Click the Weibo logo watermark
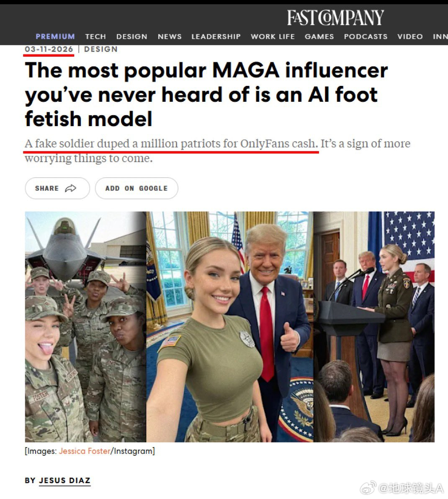448x499 pixels. coord(368,488)
